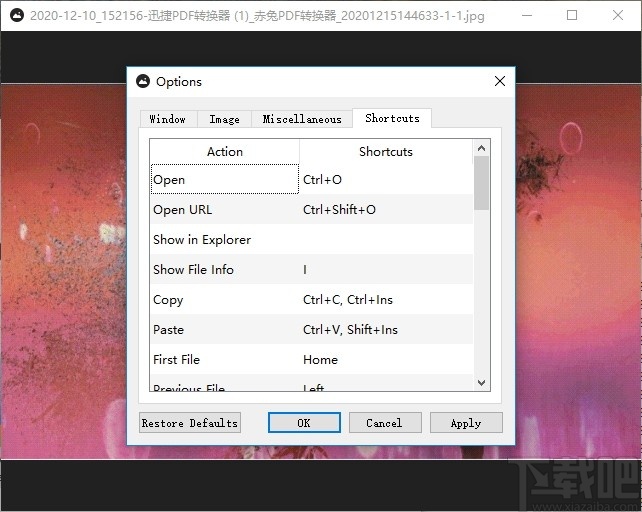Click the Ctrl+Shift+O shortcut cell
Image resolution: width=642 pixels, height=512 pixels.
point(386,209)
